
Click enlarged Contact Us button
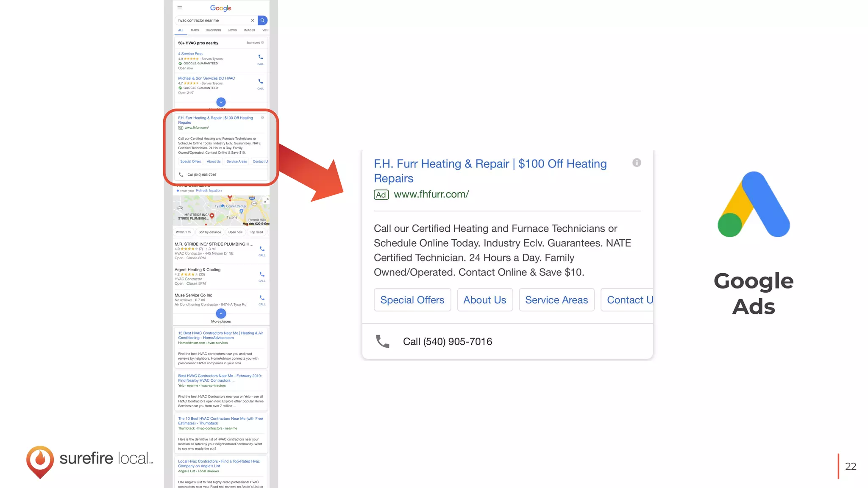[x=627, y=300]
